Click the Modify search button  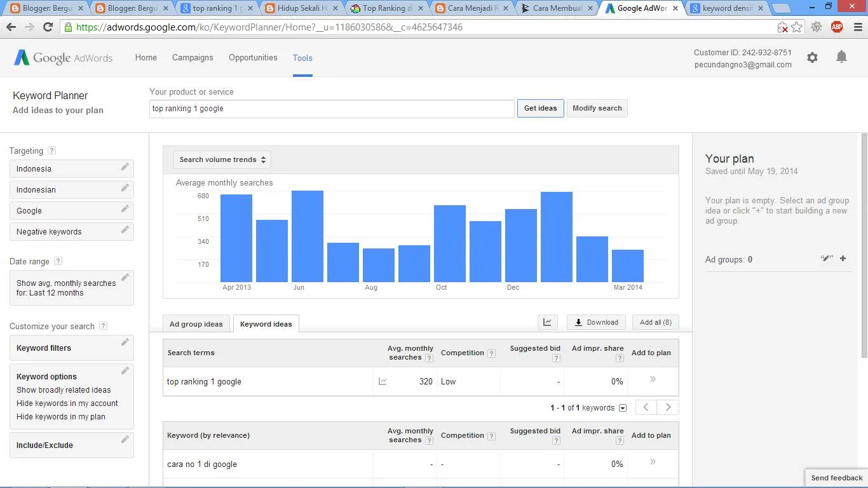tap(597, 109)
